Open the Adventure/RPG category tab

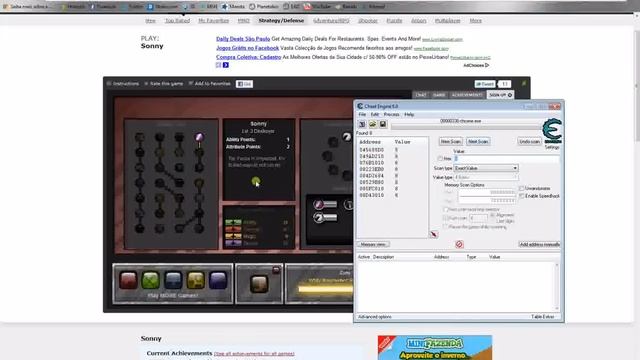pyautogui.click(x=331, y=20)
